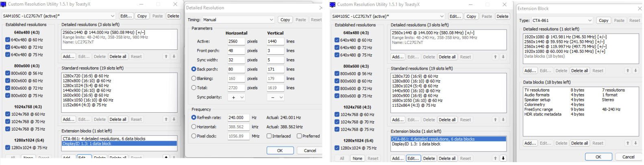
Task: Close the Extension Block dialog with X
Action: (640, 8)
